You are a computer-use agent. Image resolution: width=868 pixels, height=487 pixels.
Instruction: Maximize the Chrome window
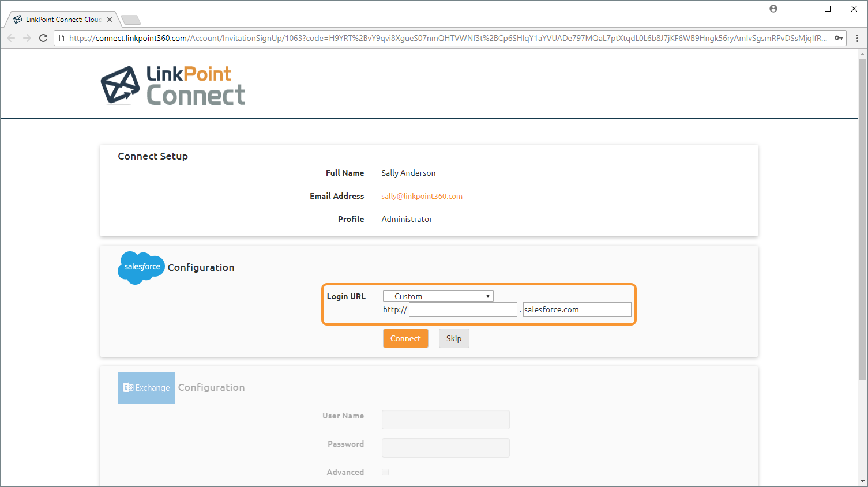828,9
